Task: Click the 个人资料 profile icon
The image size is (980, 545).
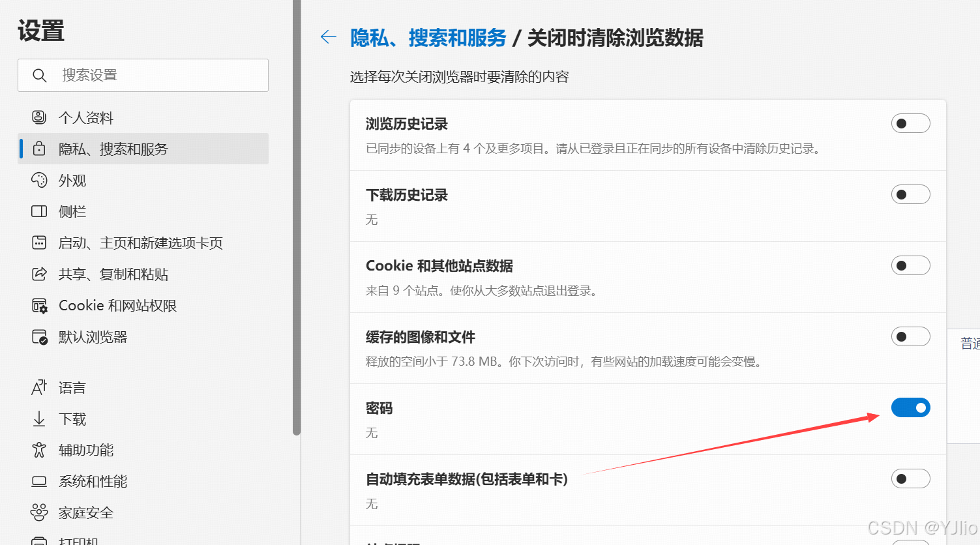Action: (39, 117)
